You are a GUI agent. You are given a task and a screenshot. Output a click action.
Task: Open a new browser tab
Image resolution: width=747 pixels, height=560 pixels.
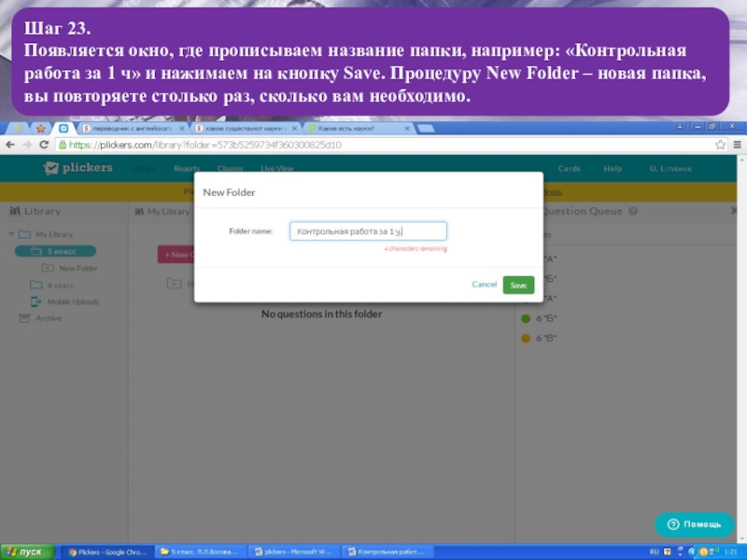tap(426, 129)
